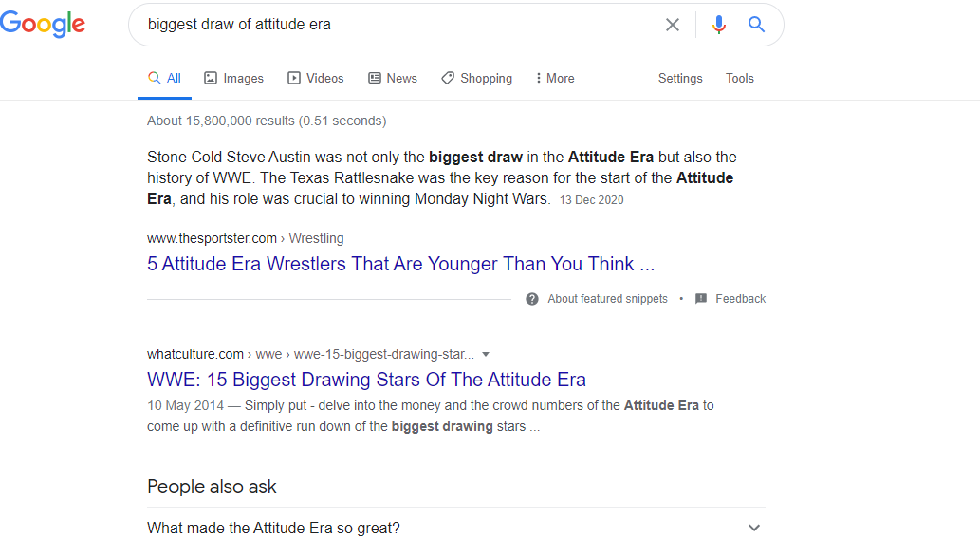Open the Settings menu
This screenshot has width=980, height=539.
[680, 79]
